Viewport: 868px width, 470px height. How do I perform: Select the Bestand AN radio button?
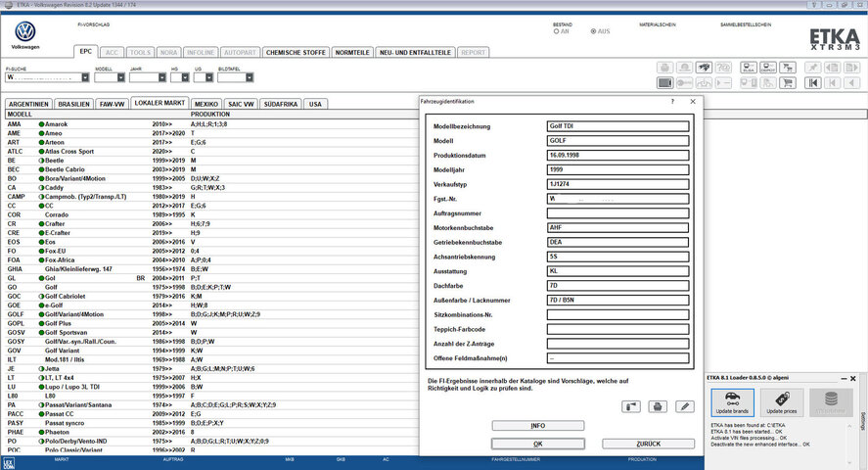point(556,31)
